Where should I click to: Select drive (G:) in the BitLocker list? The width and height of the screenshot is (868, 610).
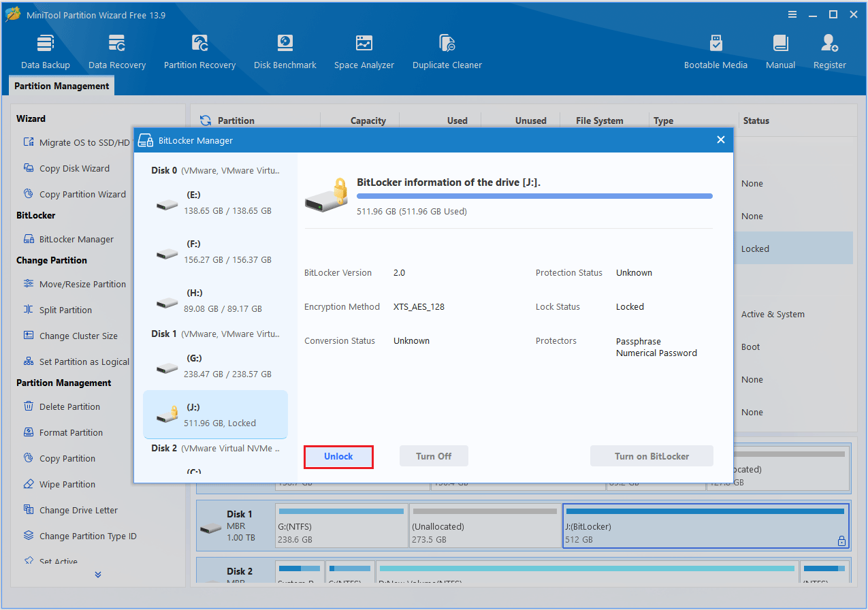pos(215,366)
